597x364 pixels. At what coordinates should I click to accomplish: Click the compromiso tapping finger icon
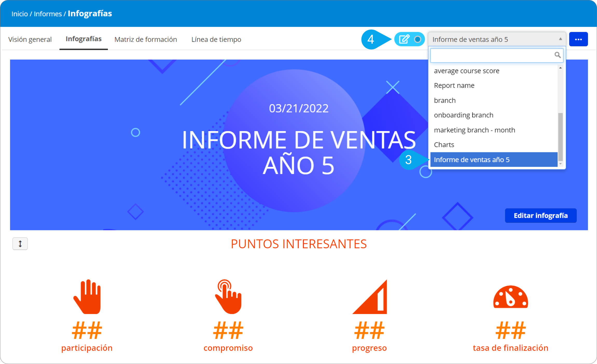point(228,297)
